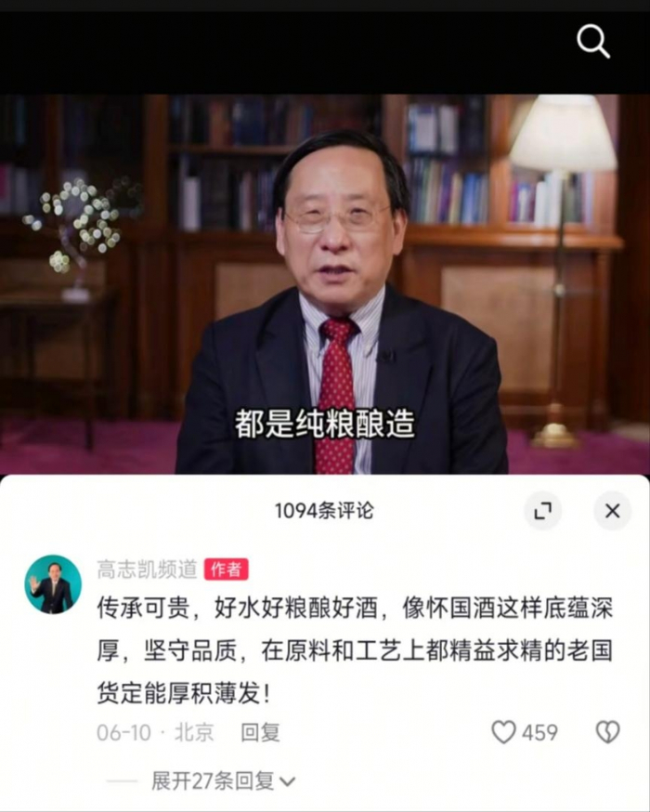The height and width of the screenshot is (812, 650).
Task: Open the 高志凯频道 profile avatar
Action: [53, 584]
